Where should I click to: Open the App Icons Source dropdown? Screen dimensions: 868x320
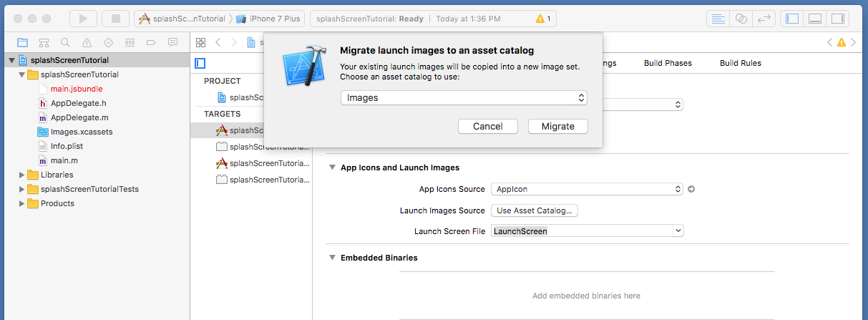(x=587, y=190)
